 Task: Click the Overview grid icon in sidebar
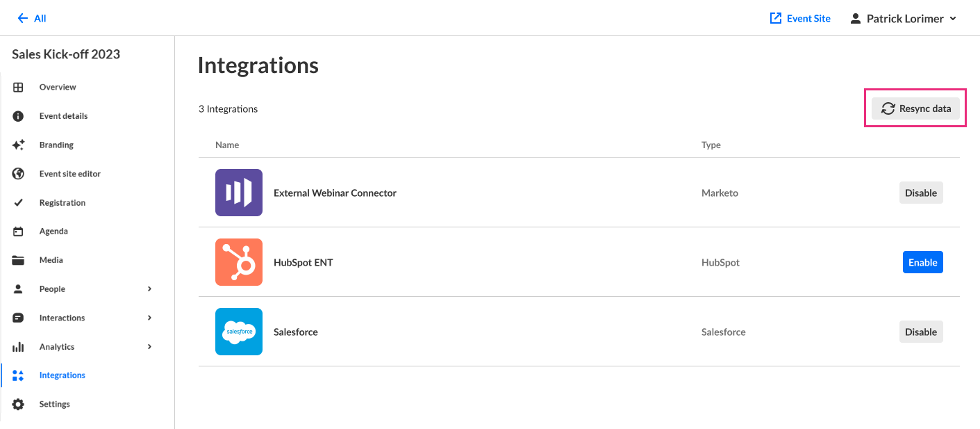(x=19, y=87)
